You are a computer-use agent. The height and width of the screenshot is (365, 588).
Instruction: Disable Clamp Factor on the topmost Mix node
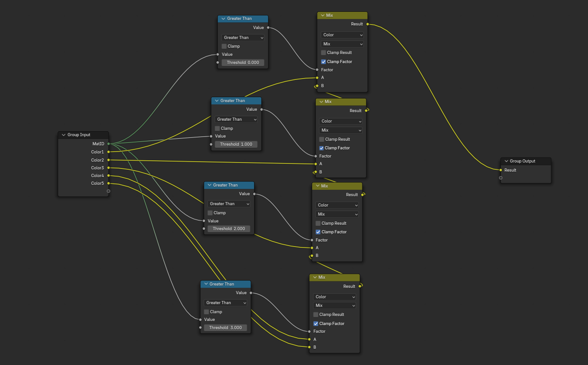tap(323, 62)
